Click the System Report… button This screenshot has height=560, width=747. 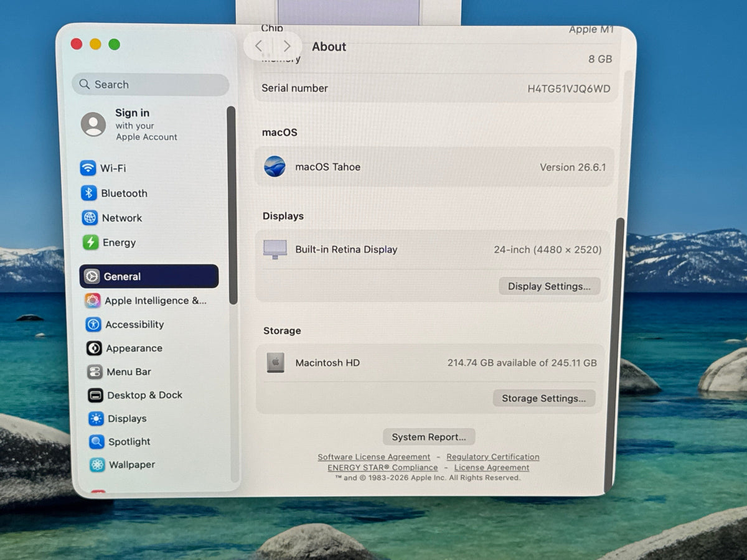(x=429, y=437)
